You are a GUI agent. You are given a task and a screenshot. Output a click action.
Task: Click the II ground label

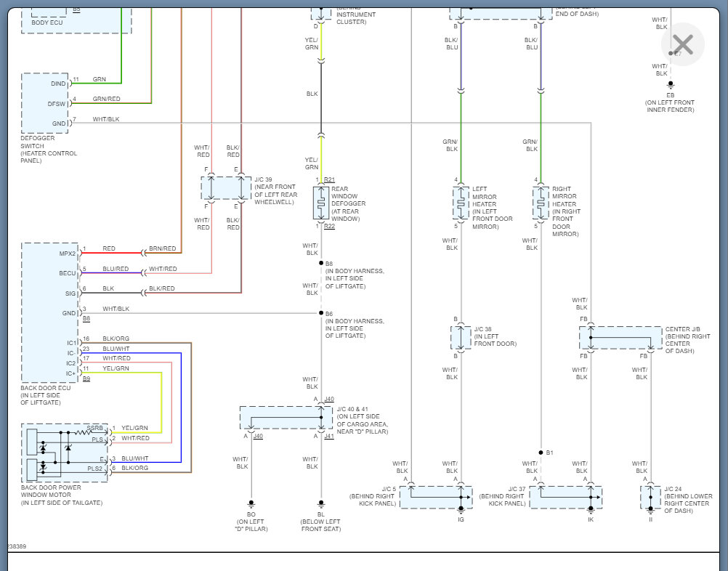[650, 519]
